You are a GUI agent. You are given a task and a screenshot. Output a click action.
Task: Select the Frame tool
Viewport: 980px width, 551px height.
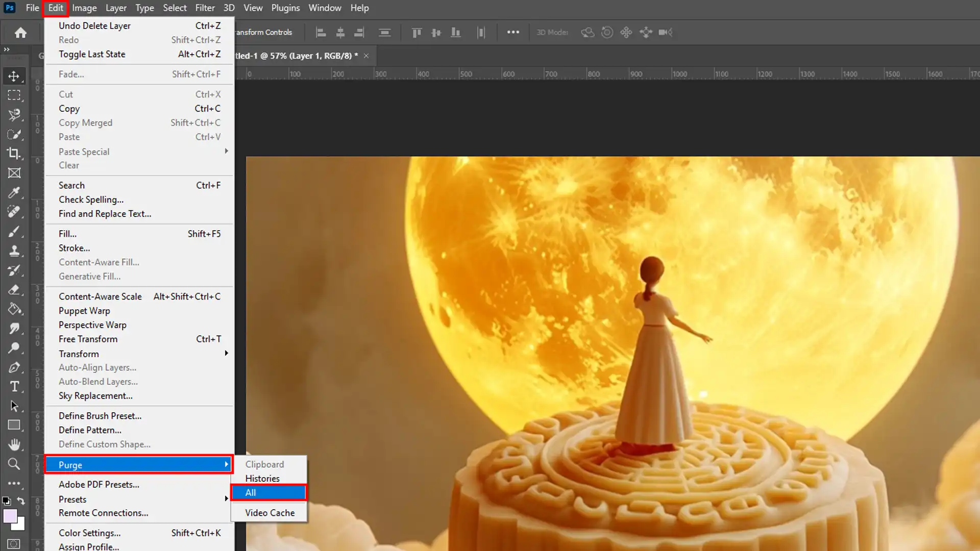coord(14,173)
